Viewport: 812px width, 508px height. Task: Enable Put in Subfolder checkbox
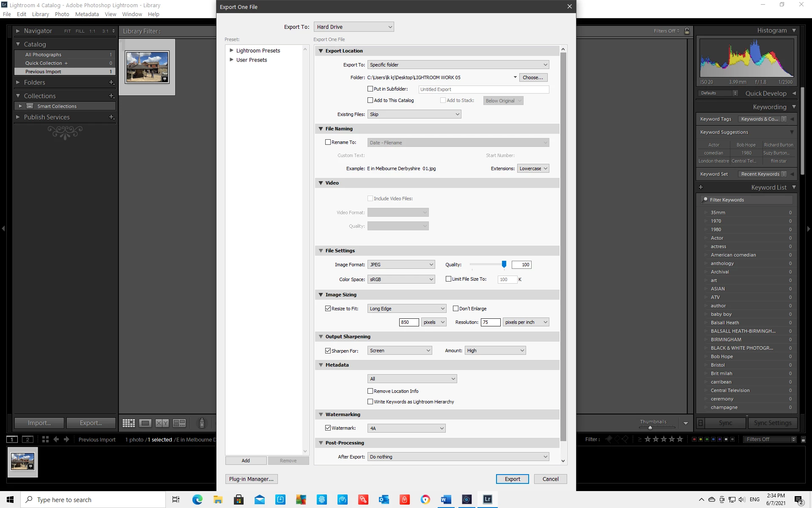(370, 89)
